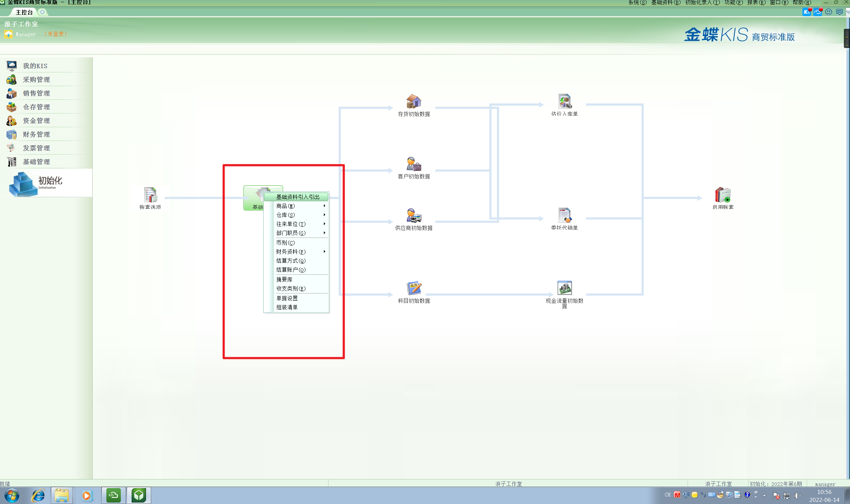Screen dimensions: 850x504
Task: Open the 账套选项 icon
Action: coord(150,195)
